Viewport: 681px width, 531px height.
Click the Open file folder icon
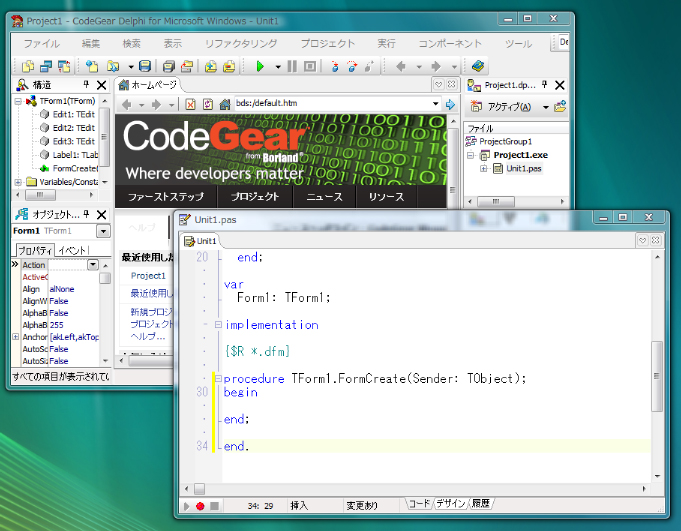[x=113, y=66]
